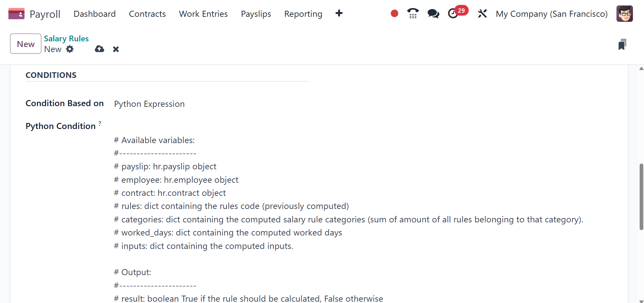Screen dimensions: 644x303
Task: Open the Work Entries menu
Action: [203, 14]
